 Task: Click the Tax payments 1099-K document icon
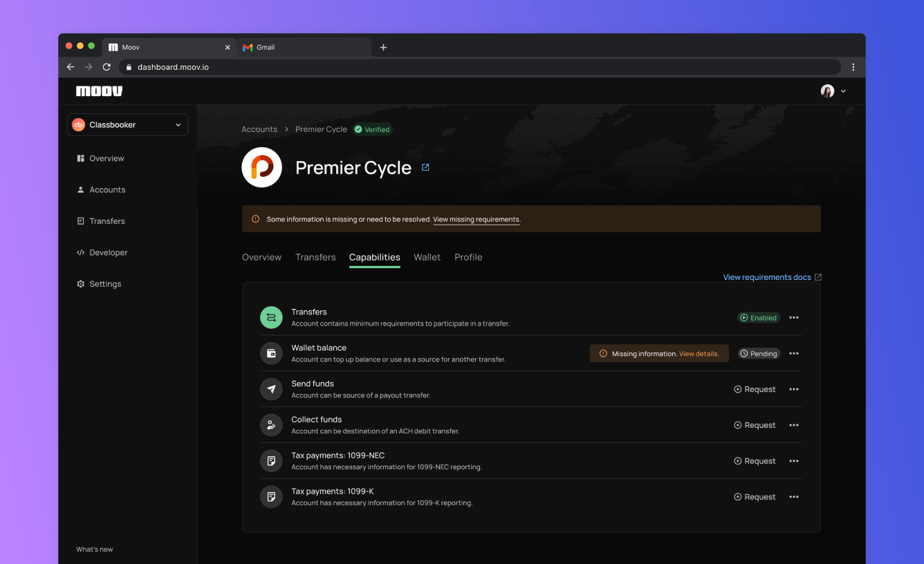pos(271,497)
